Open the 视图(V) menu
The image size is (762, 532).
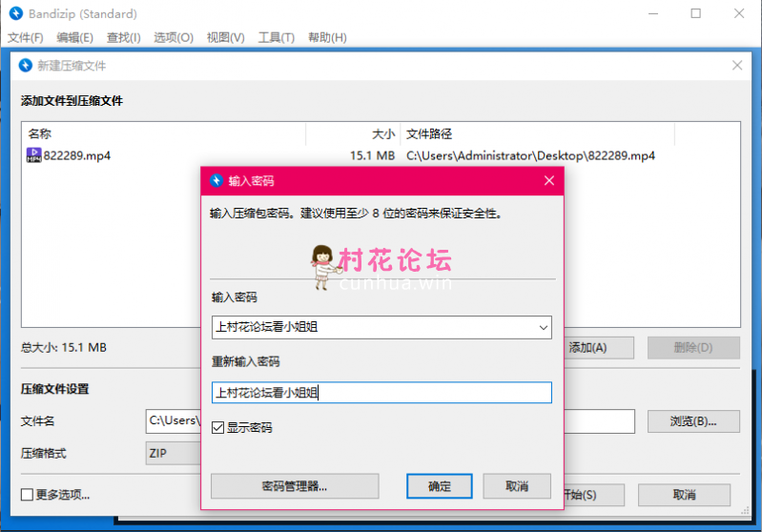pos(225,37)
